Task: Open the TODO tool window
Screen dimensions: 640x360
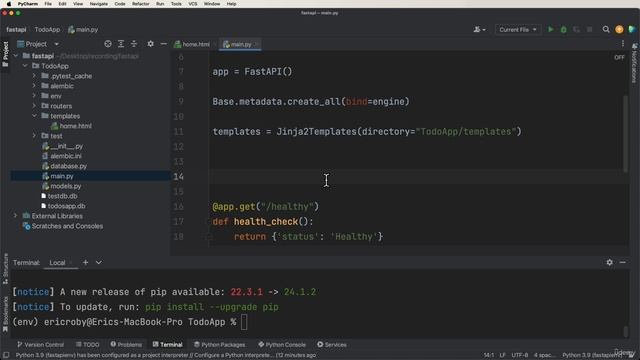Action: tap(88, 344)
